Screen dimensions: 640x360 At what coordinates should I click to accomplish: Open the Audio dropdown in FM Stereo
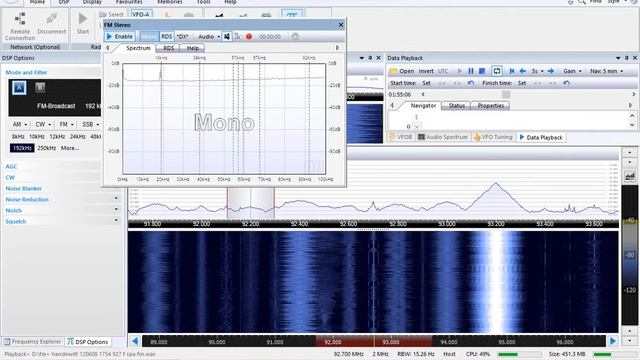[209, 37]
